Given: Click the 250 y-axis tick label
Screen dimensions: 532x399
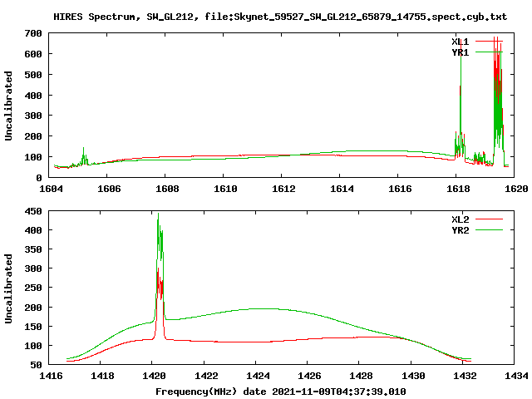Looking at the screenshot, I should [x=33, y=288].
